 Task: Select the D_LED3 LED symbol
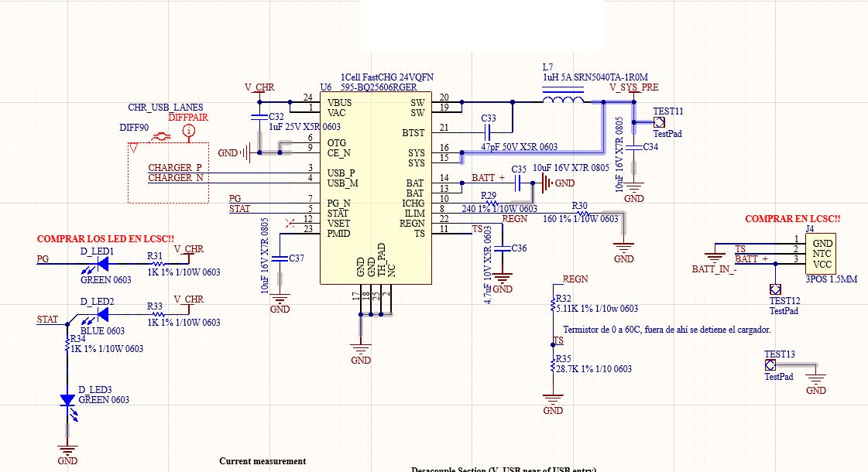pyautogui.click(x=67, y=400)
